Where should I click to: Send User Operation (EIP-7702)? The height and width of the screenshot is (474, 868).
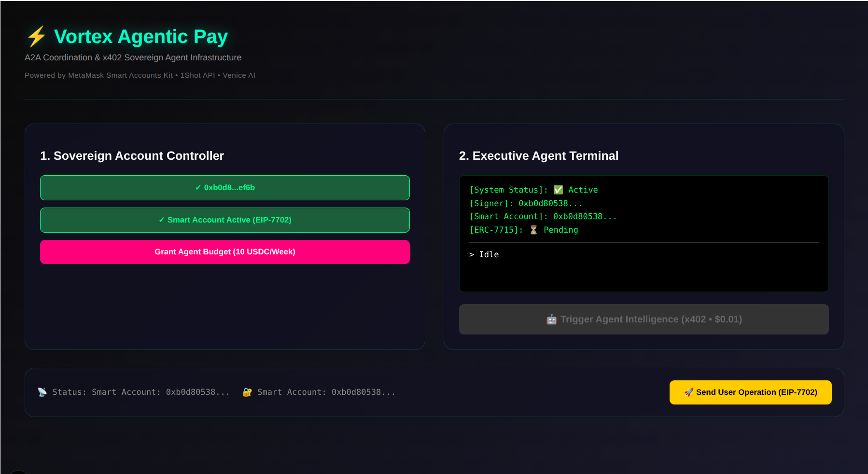point(750,392)
